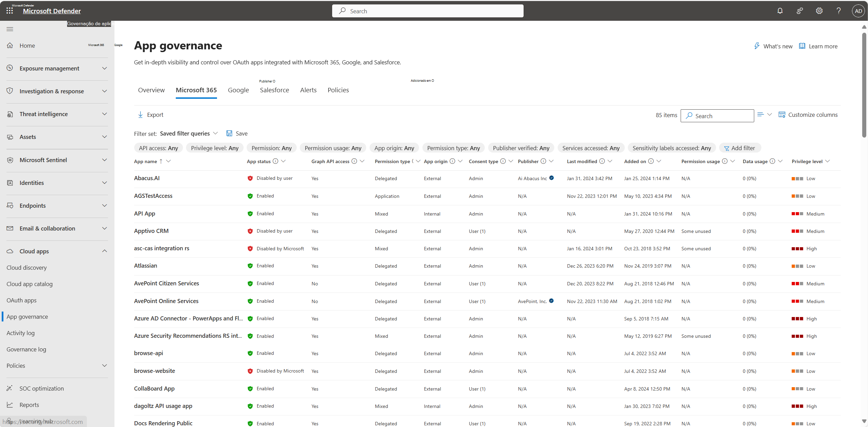The height and width of the screenshot is (427, 868).
Task: Expand the Permission type column header
Action: point(418,161)
